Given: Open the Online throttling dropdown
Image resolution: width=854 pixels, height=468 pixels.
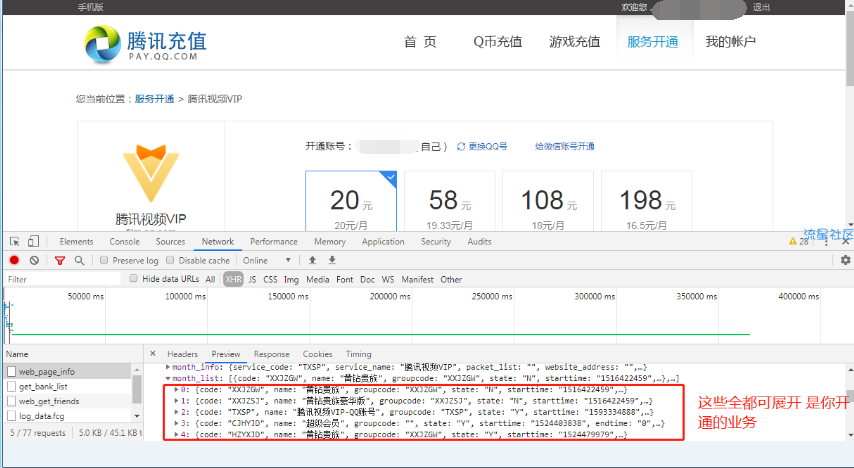Looking at the screenshot, I should 267,260.
